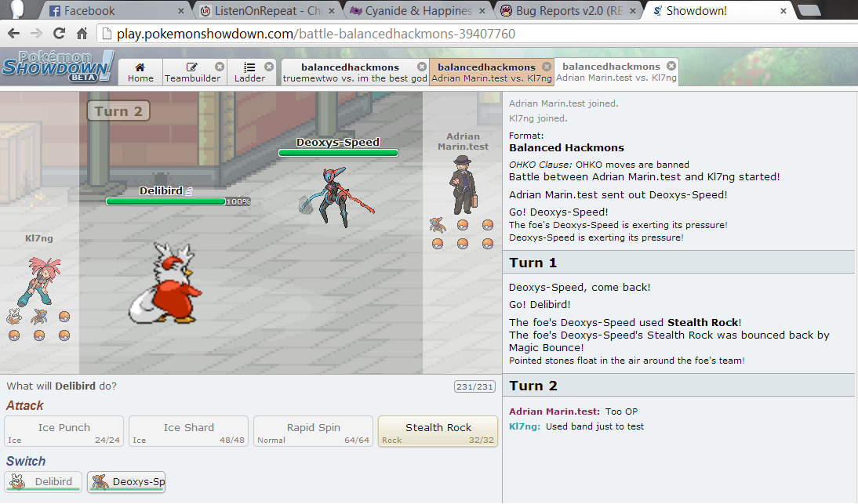Click the 231/231 HP readout
Viewport: 858px width, 504px height.
474,386
